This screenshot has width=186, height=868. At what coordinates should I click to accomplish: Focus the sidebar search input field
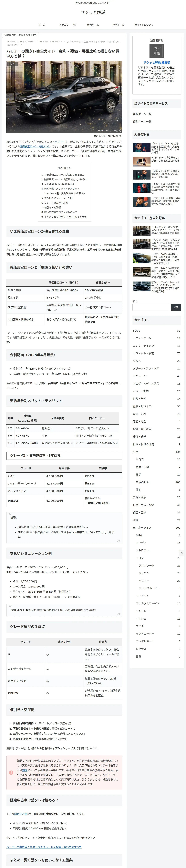(x=151, y=307)
